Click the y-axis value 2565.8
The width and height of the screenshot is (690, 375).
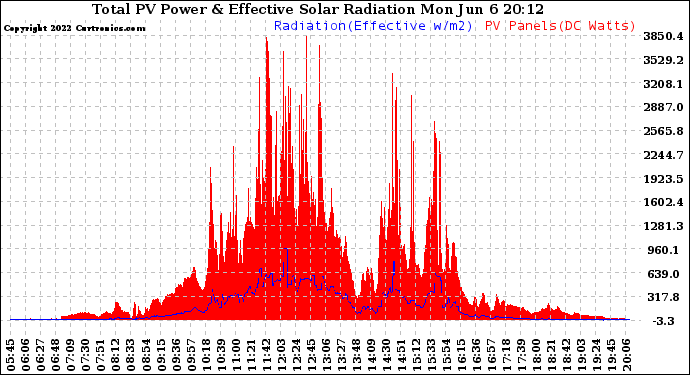[663, 131]
